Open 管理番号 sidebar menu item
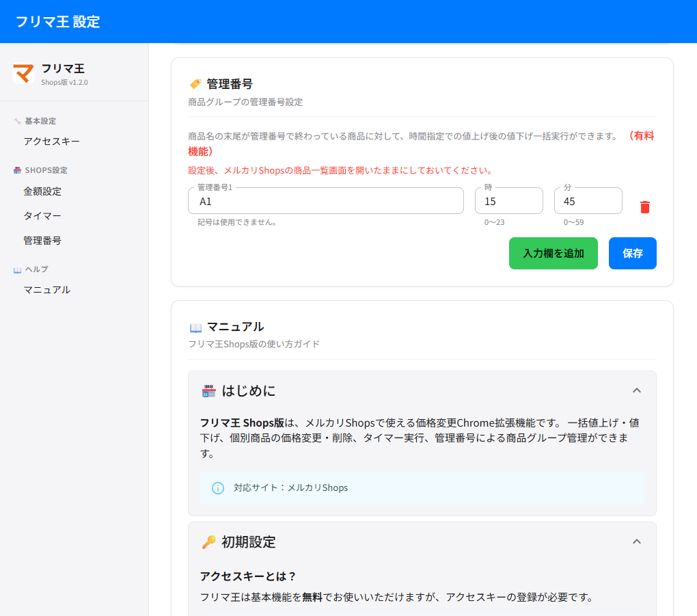Image resolution: width=697 pixels, height=616 pixels. pyautogui.click(x=42, y=241)
